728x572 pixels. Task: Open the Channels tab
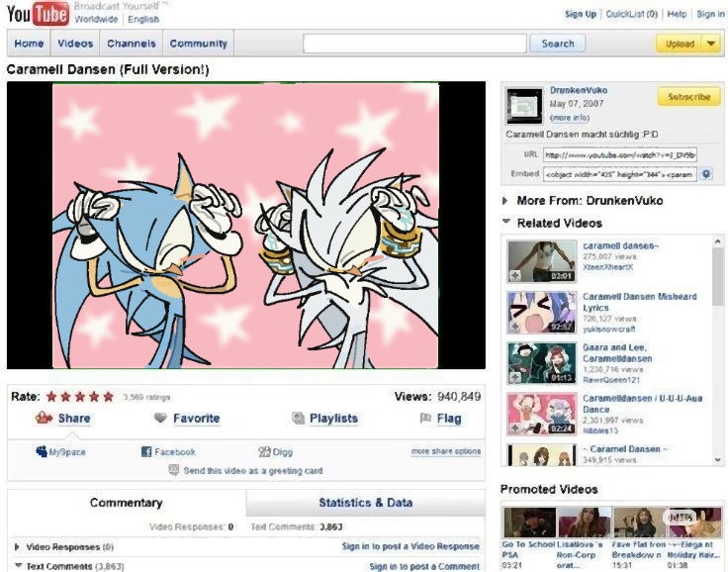(132, 44)
